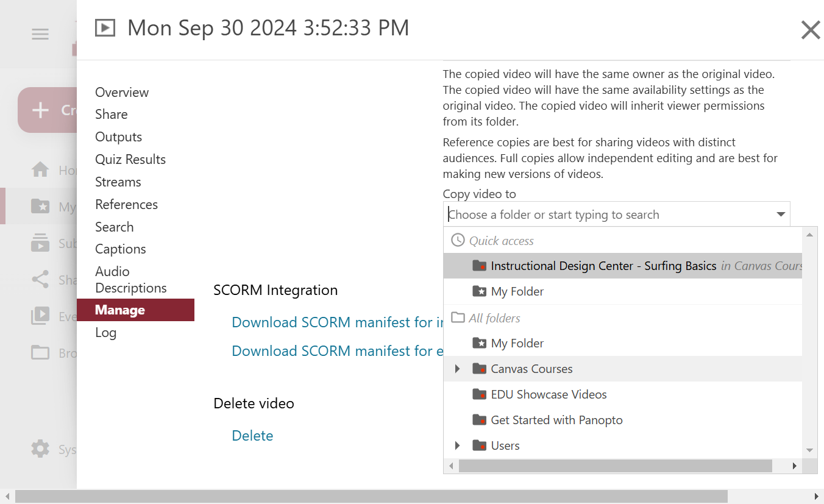Open the Search settings tab
This screenshot has width=824, height=504.
tap(115, 227)
